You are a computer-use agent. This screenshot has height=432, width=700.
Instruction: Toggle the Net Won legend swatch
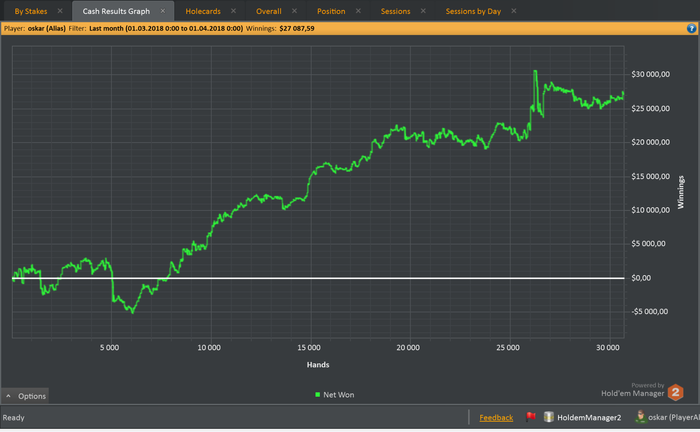(317, 395)
